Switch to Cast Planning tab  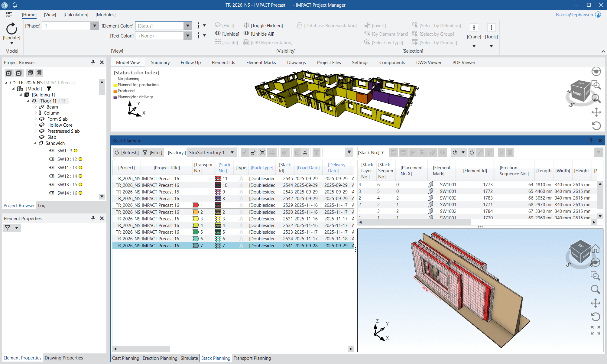tap(125, 358)
